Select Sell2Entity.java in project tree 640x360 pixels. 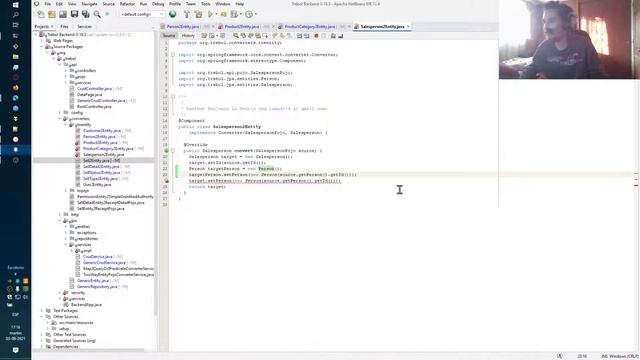pos(101,160)
